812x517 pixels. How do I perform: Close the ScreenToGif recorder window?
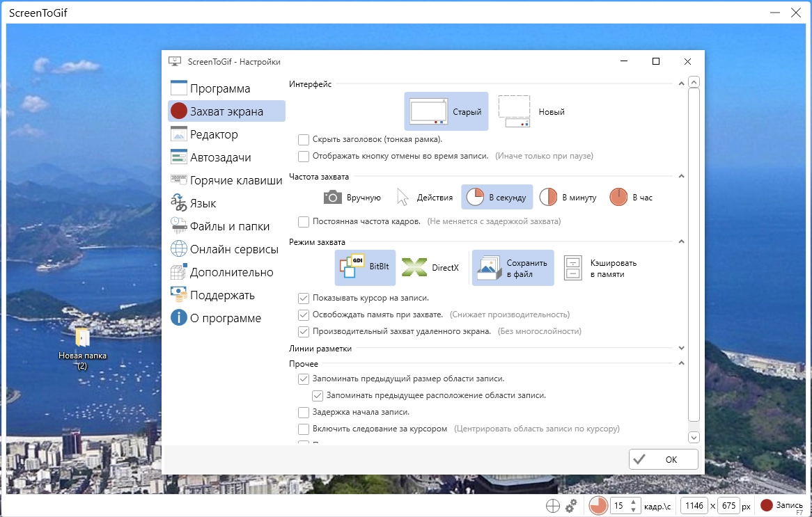796,13
